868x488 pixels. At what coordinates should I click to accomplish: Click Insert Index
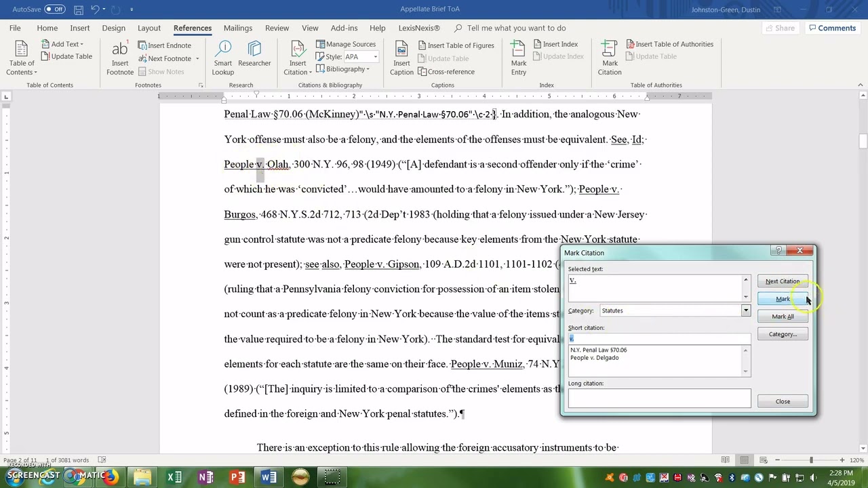(x=555, y=44)
